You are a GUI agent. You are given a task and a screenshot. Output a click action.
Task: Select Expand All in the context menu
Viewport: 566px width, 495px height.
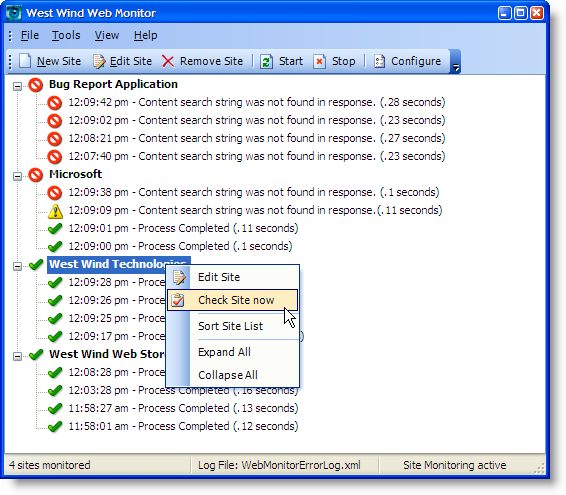[x=224, y=352]
